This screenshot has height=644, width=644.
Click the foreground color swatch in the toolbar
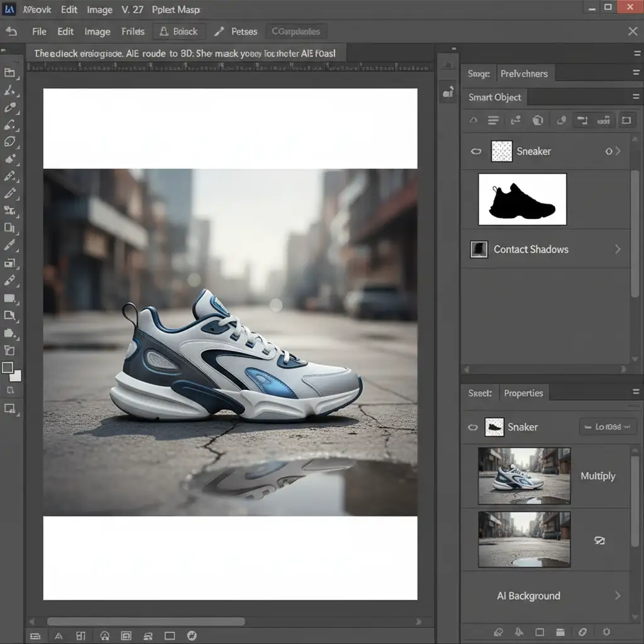pos(8,369)
